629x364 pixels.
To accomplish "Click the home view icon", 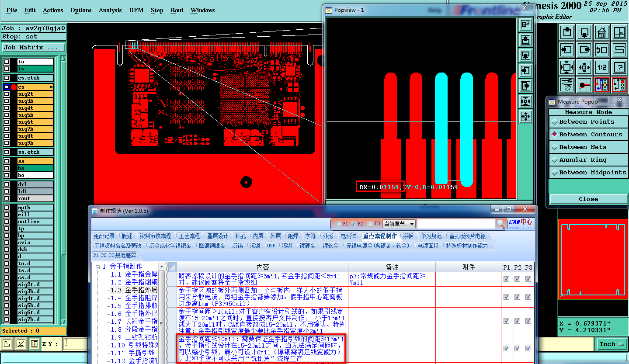I will [x=602, y=32].
